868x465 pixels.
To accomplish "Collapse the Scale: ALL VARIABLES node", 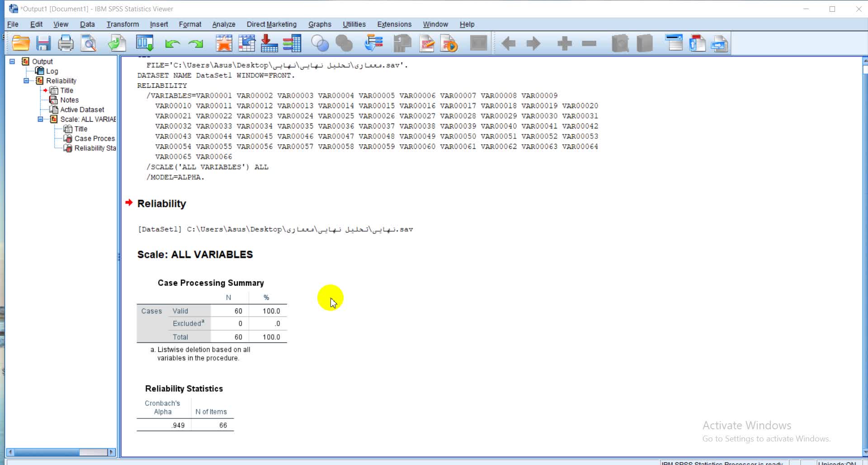I will click(40, 119).
